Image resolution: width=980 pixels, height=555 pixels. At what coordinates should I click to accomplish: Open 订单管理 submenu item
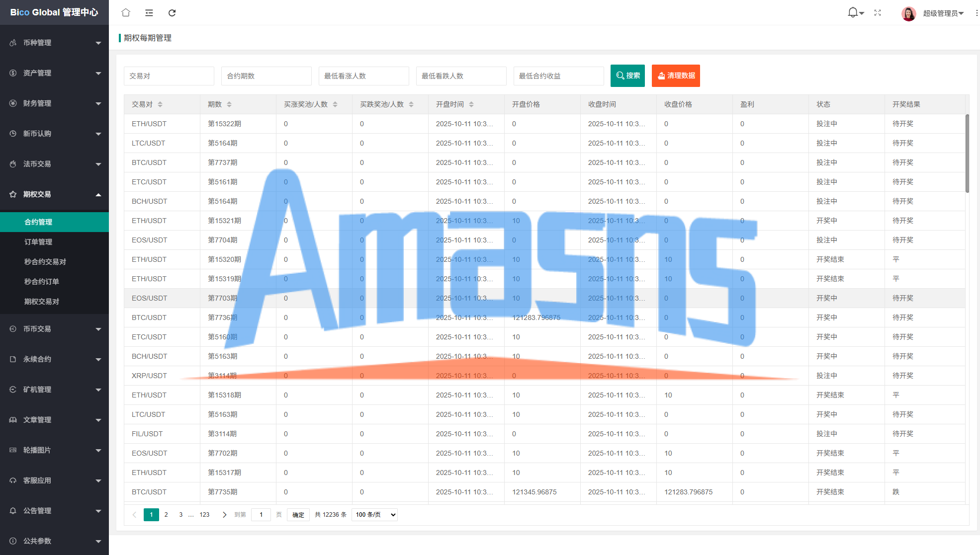click(x=38, y=242)
